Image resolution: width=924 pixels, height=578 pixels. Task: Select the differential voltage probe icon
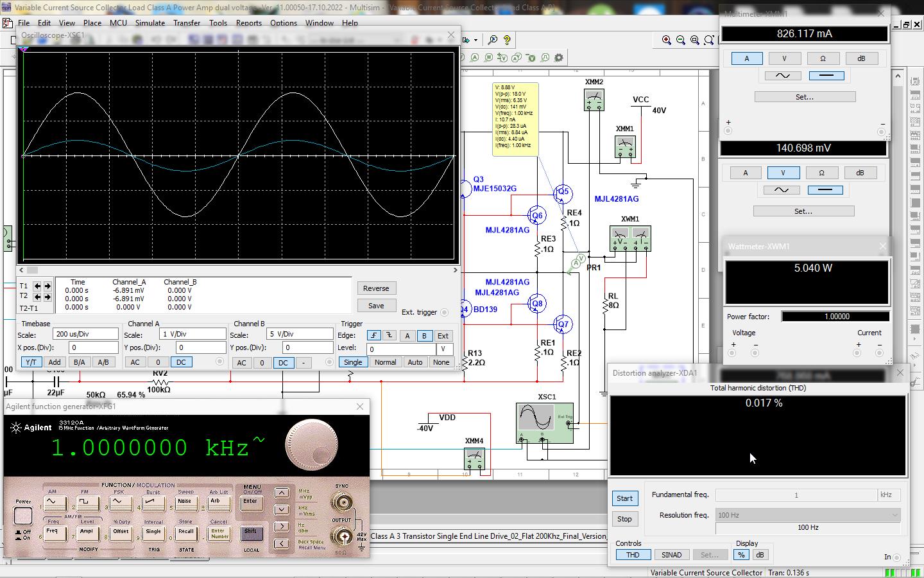tap(502, 57)
